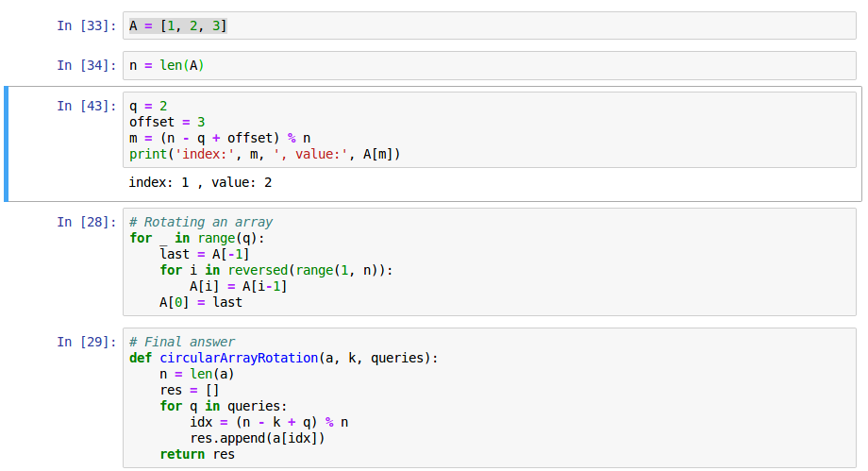This screenshot has height=471, width=868.
Task: Select the In [33] prompt label
Action: (x=87, y=25)
